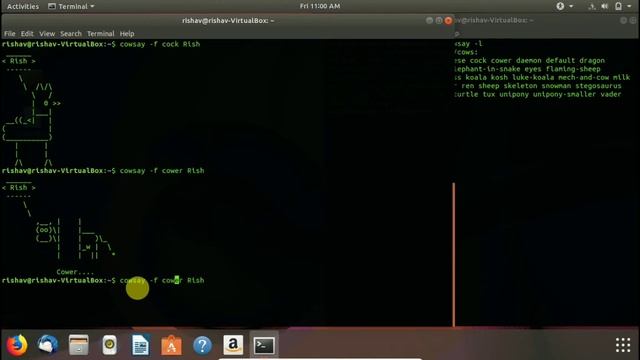This screenshot has width=640, height=360.
Task: Click the current prompt line with cursor
Action: pos(103,280)
